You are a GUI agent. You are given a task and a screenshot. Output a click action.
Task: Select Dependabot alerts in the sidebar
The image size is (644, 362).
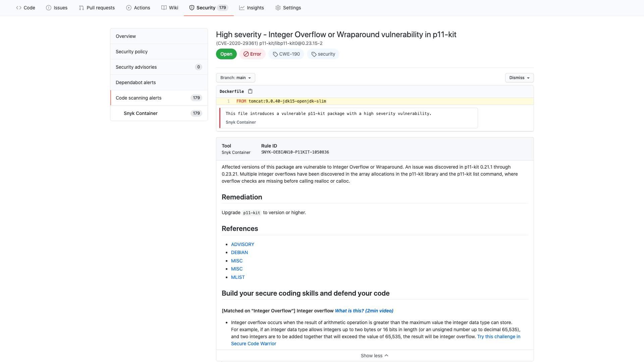click(x=136, y=82)
